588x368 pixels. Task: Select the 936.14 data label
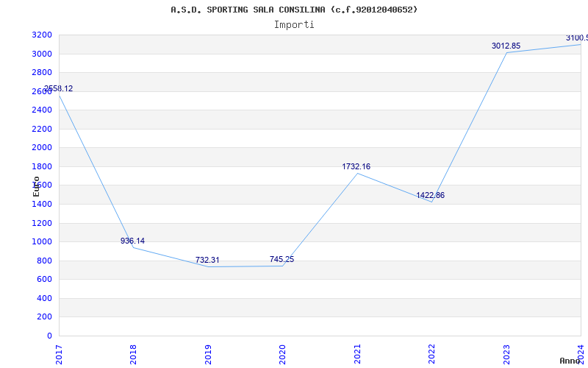pos(132,241)
